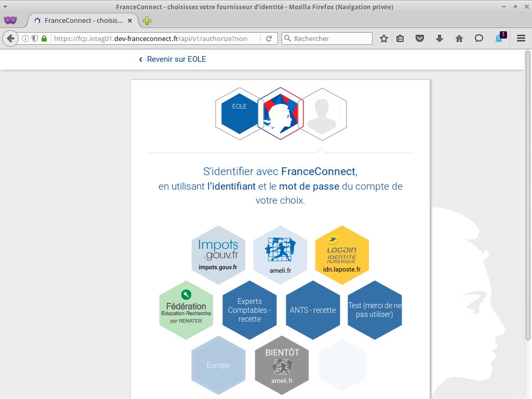The image size is (532, 399).
Task: Select Fédération Education-Recherche par RENATER
Action: 187,310
